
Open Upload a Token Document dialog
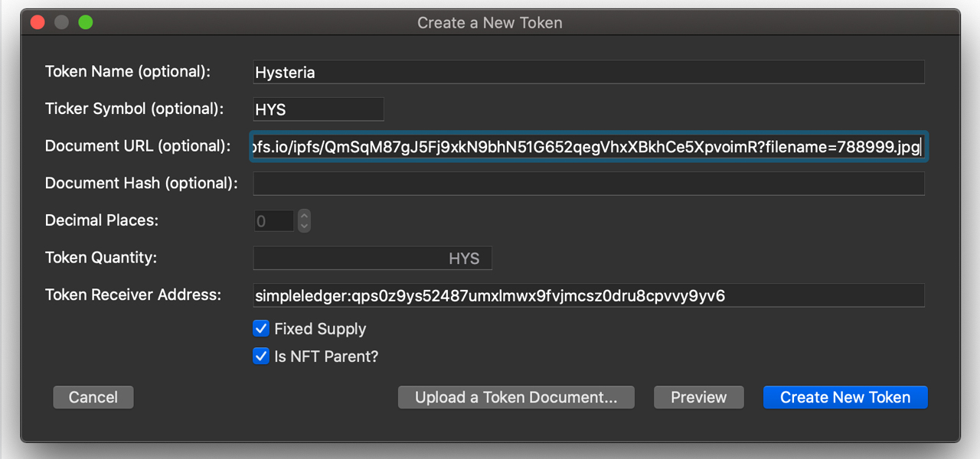click(x=516, y=398)
